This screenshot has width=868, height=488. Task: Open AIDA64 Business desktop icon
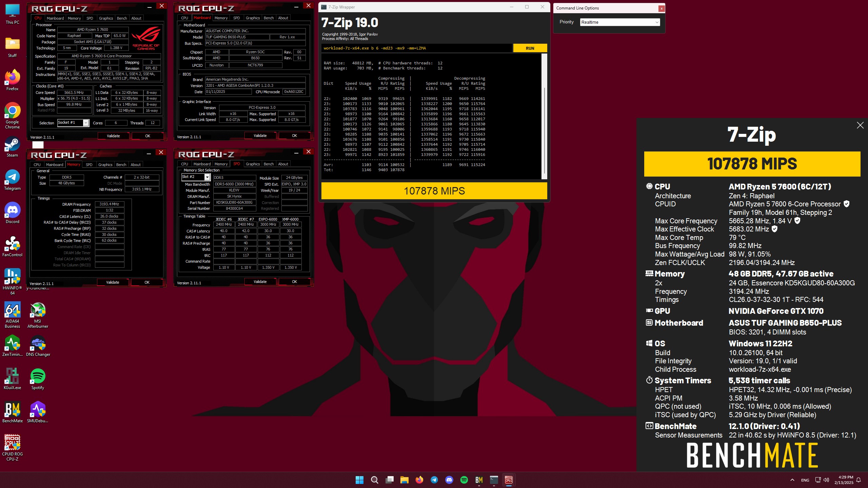click(13, 315)
